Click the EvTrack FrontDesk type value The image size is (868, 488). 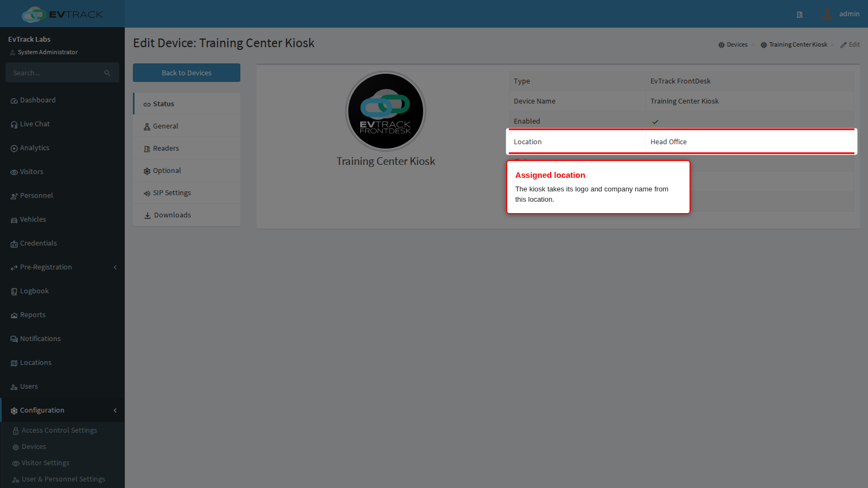click(x=680, y=81)
